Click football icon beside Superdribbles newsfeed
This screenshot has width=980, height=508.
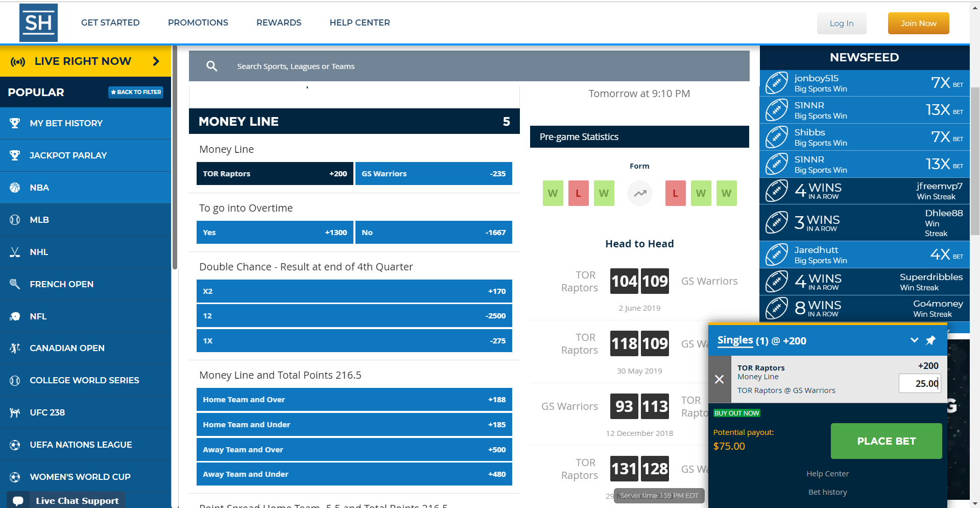click(x=777, y=282)
